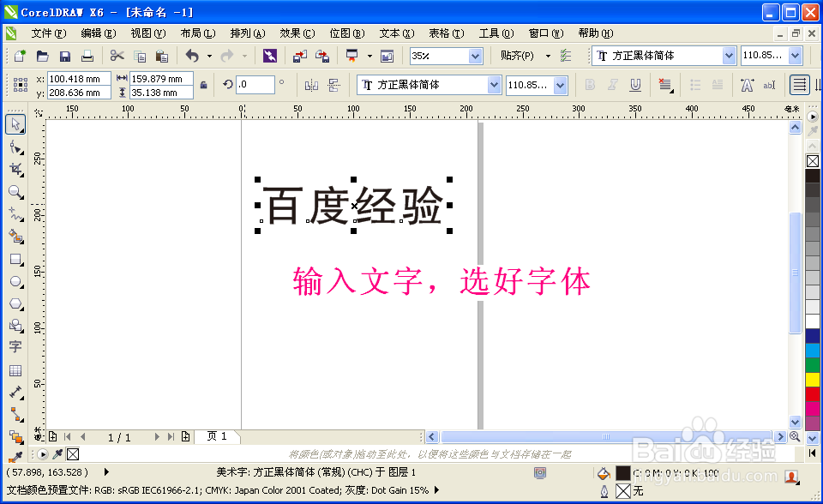Select the Smart fill tool
823x504 pixels.
[15, 237]
